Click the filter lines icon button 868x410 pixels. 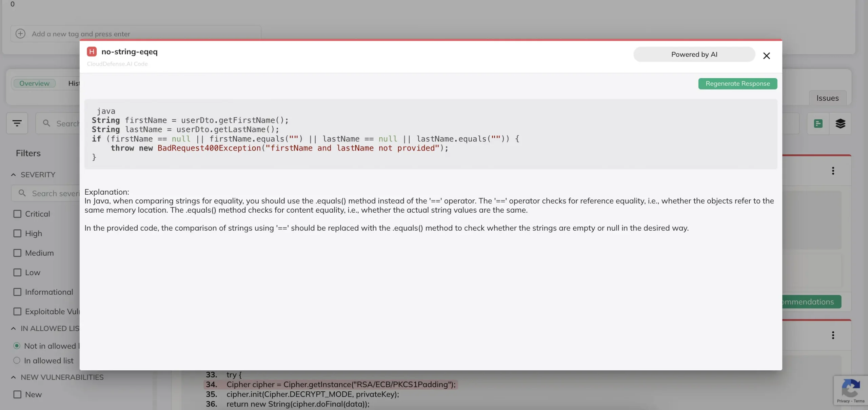17,123
